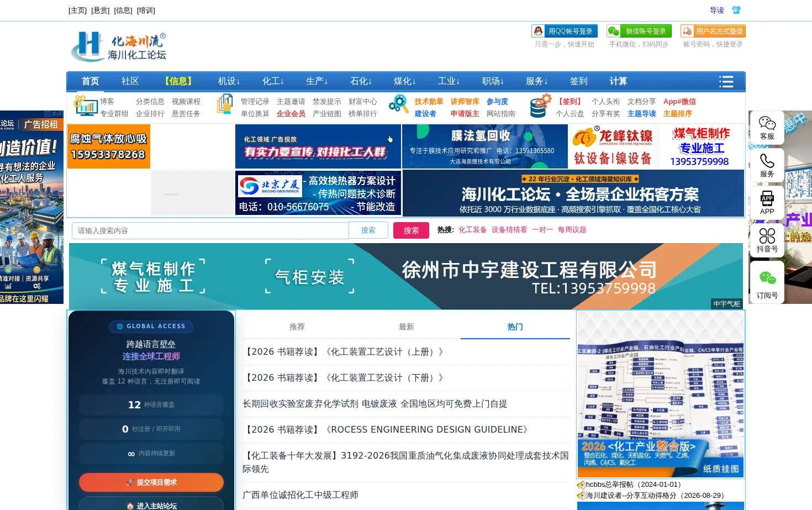Image resolution: width=812 pixels, height=510 pixels.
Task: Click the search content input field
Action: (x=210, y=230)
